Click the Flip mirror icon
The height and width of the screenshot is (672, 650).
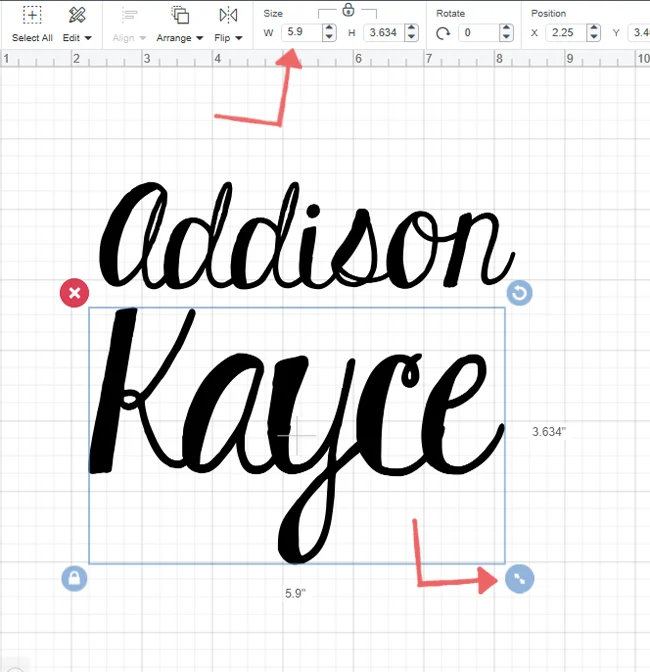click(x=228, y=15)
